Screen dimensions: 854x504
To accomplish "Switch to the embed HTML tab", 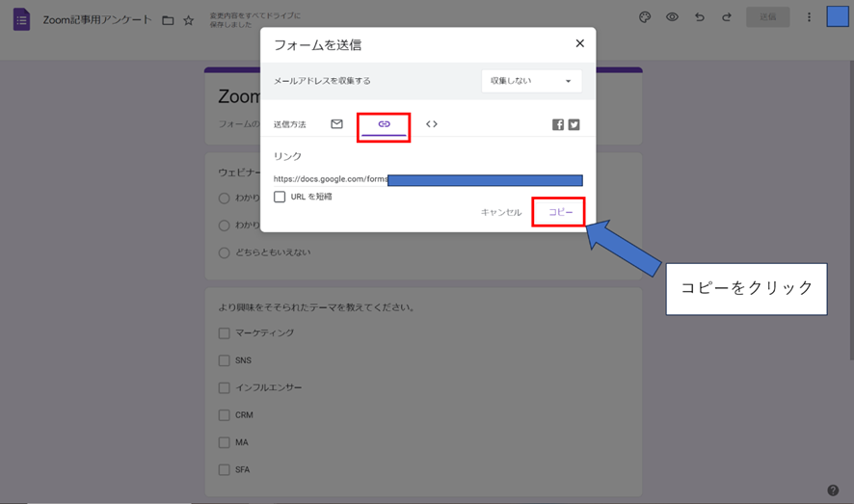I will pos(432,124).
